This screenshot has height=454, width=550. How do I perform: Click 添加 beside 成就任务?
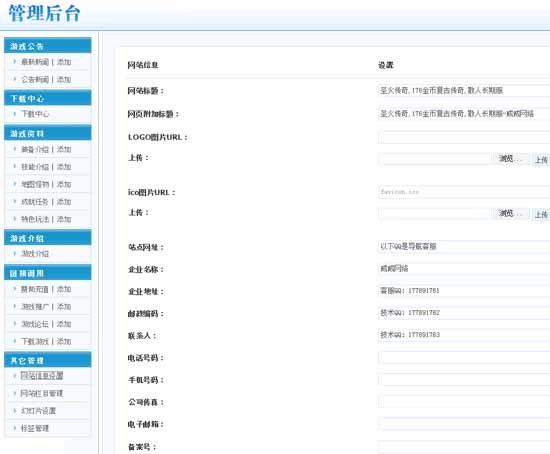(x=64, y=202)
